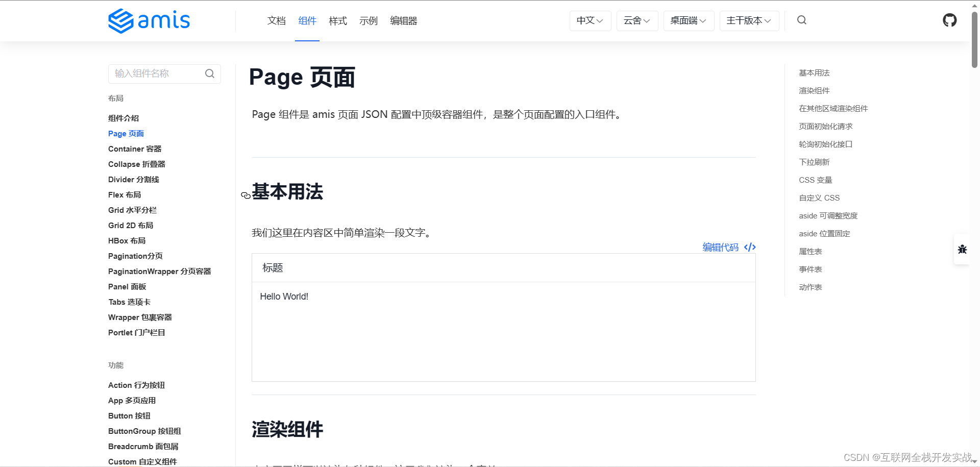Click the code brackets icon next to 编辑代码
The height and width of the screenshot is (467, 980).
(x=750, y=248)
